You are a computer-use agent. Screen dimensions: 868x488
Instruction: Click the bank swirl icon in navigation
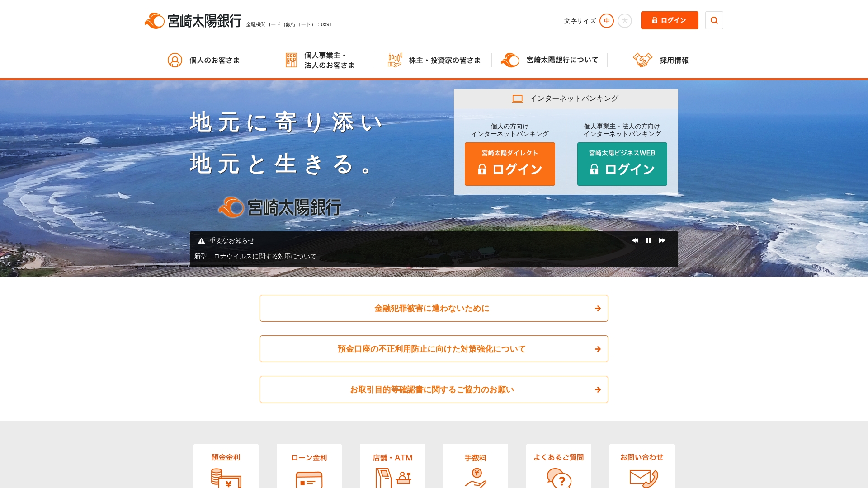point(510,60)
